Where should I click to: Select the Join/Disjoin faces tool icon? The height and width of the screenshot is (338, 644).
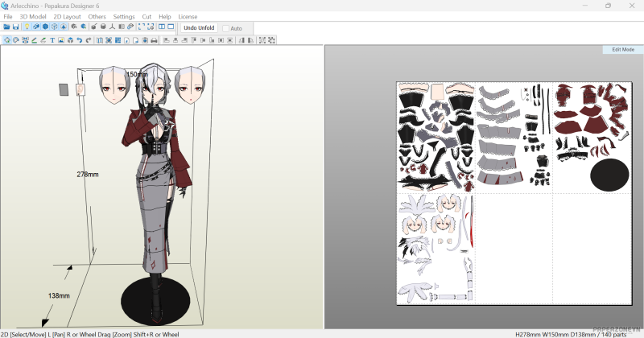point(25,40)
